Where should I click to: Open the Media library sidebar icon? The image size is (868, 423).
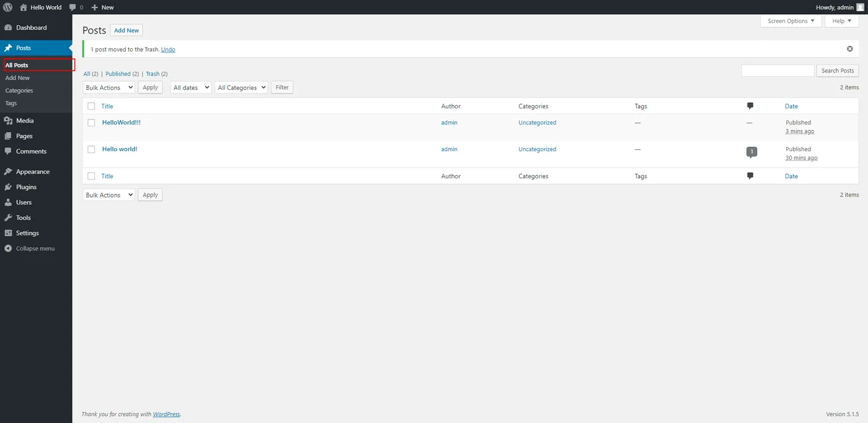click(x=8, y=121)
